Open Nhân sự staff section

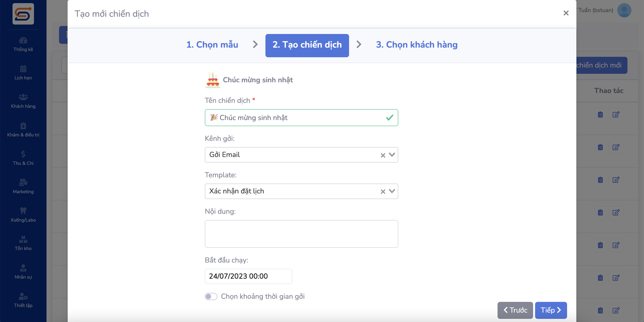tap(23, 272)
